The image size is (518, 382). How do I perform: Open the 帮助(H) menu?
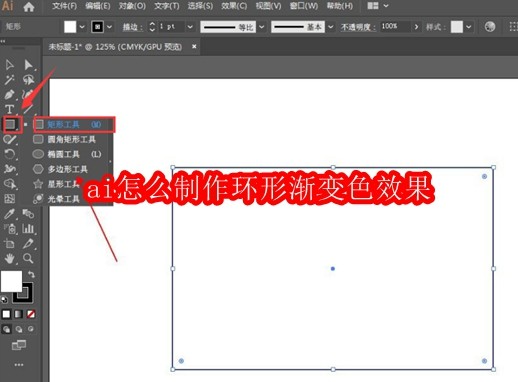[x=340, y=6]
